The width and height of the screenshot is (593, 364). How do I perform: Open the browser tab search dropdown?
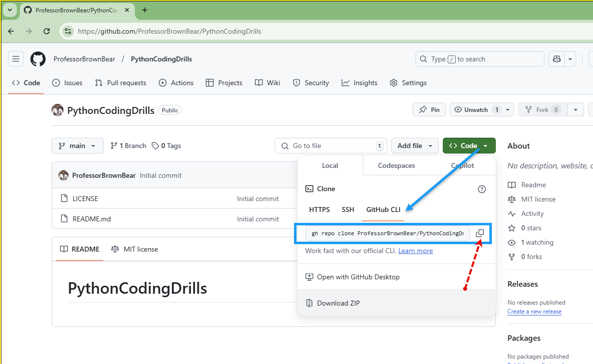10,10
